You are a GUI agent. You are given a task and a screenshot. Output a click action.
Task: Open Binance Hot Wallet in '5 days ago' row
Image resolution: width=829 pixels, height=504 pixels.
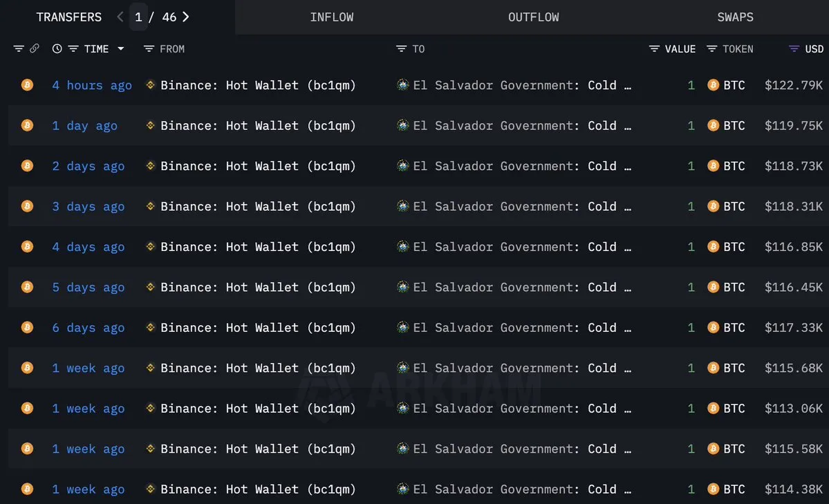[258, 287]
